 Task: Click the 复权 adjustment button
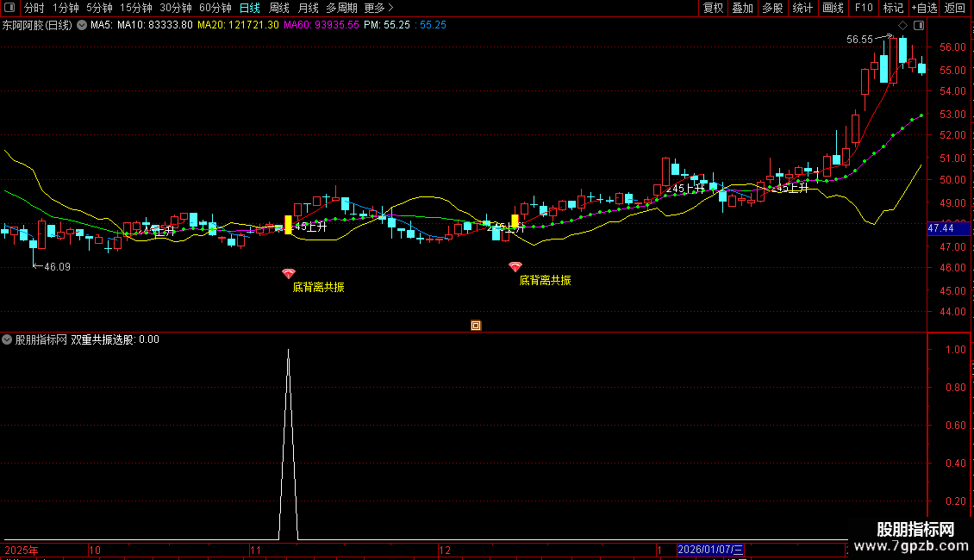tap(713, 8)
